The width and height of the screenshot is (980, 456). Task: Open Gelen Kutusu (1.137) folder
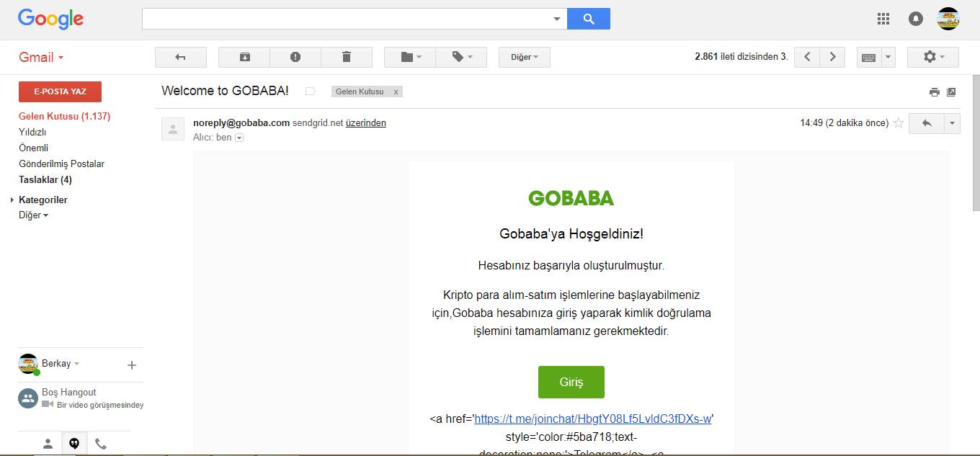pyautogui.click(x=64, y=116)
